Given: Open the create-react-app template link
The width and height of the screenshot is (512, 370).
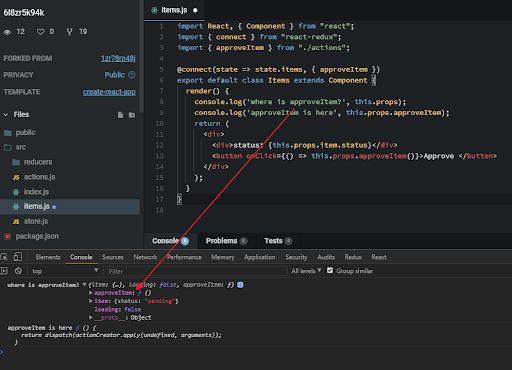Looking at the screenshot, I should point(109,92).
